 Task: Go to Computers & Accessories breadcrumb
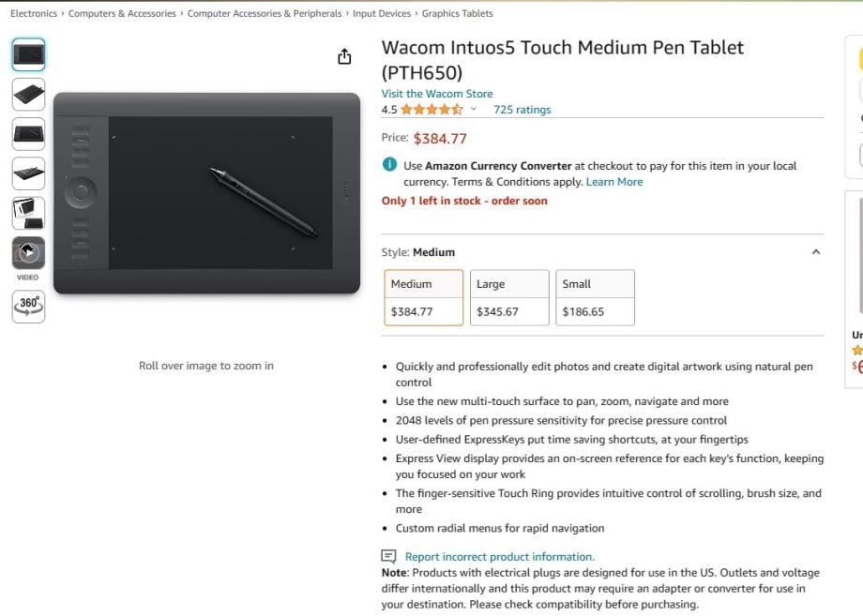click(x=122, y=14)
